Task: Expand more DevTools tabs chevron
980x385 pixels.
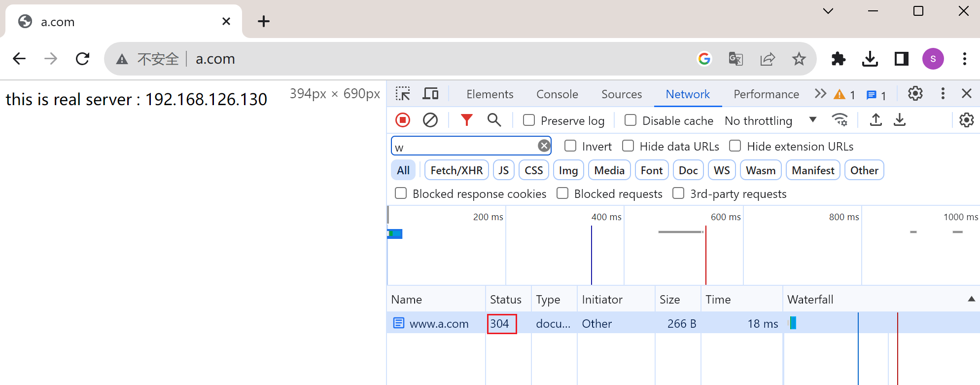Action: tap(820, 94)
